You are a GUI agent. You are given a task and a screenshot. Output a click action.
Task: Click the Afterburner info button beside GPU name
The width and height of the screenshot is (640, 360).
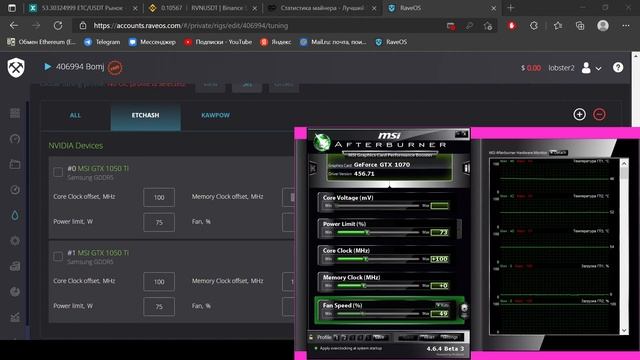pos(466,168)
